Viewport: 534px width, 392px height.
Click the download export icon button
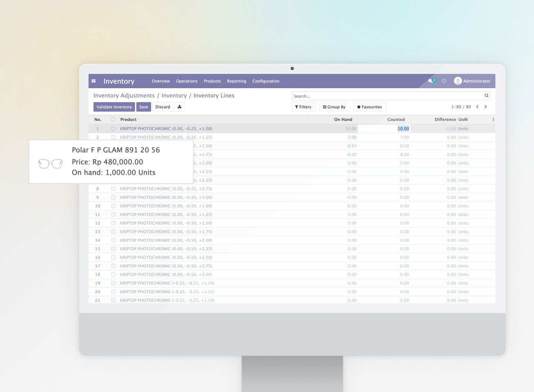pos(179,107)
